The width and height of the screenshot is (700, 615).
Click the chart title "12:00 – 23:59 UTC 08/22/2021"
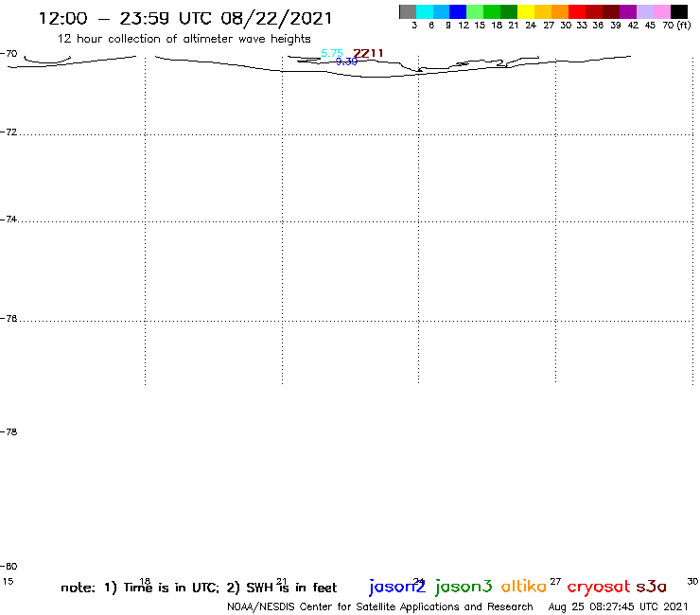point(185,18)
